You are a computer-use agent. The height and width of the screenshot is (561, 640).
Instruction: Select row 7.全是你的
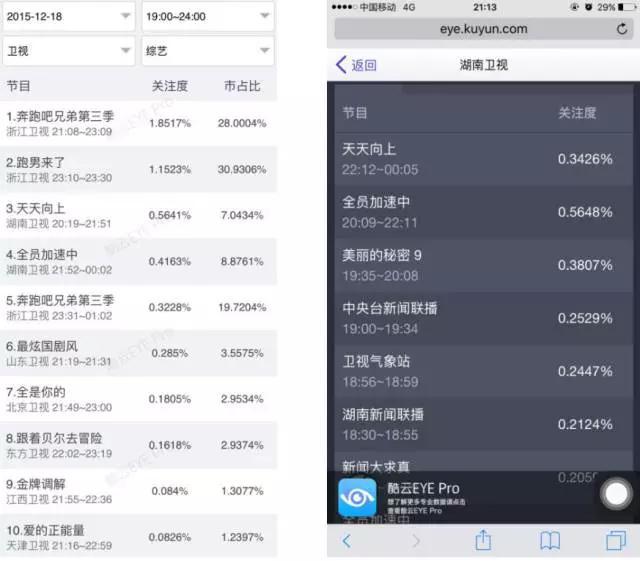coord(138,399)
